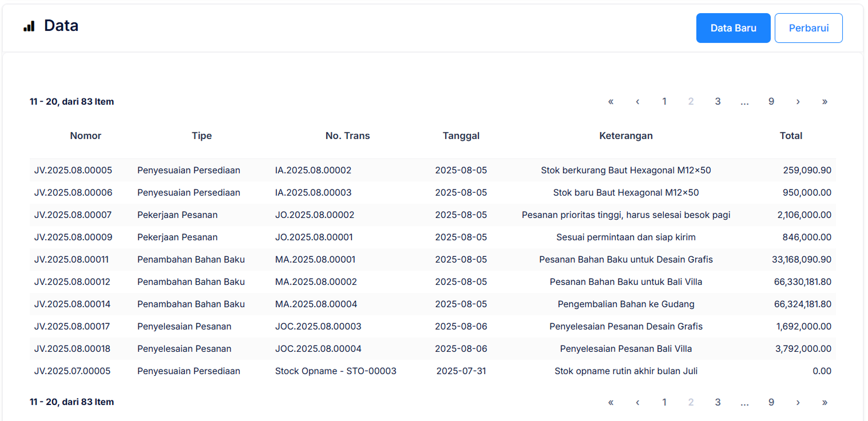
Task: Click the Perbarui button
Action: click(808, 28)
